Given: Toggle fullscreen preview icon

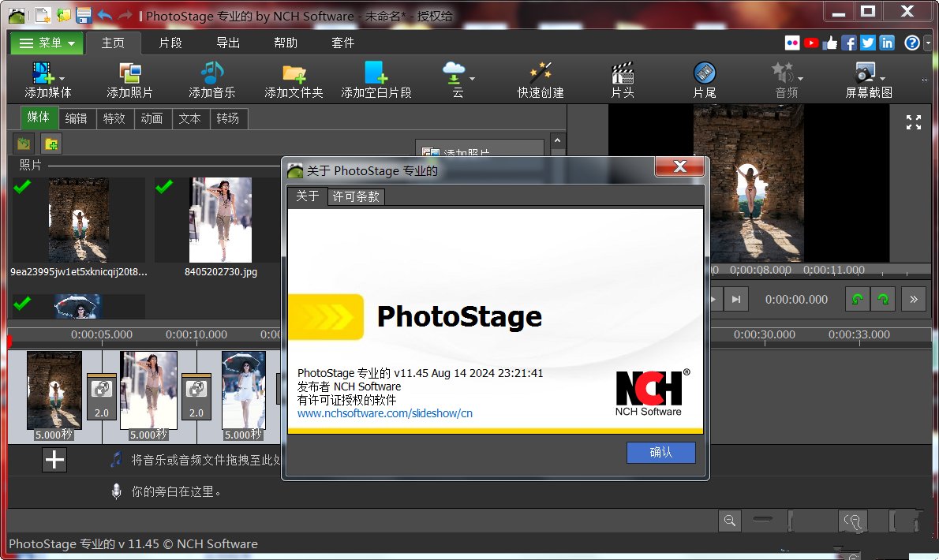Looking at the screenshot, I should [x=913, y=122].
